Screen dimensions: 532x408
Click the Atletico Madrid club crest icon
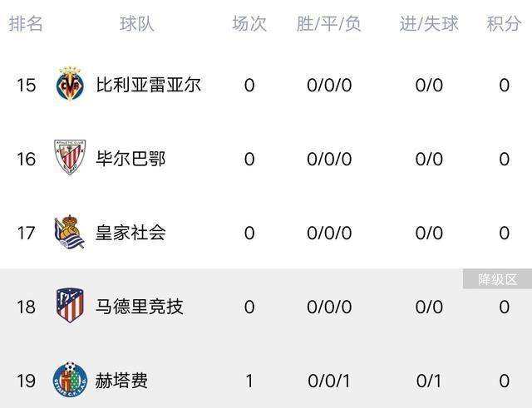click(x=70, y=305)
